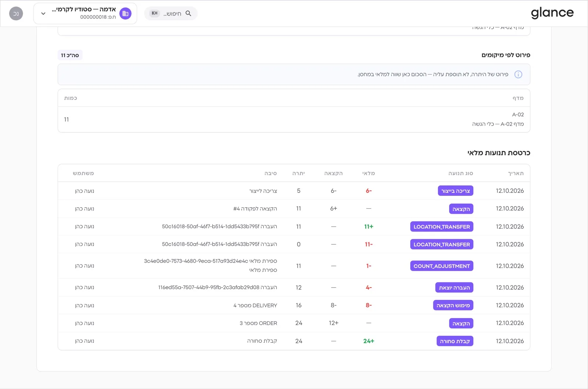Open the חיפוש search field
Image resolution: width=588 pixels, height=389 pixels.
point(171,13)
